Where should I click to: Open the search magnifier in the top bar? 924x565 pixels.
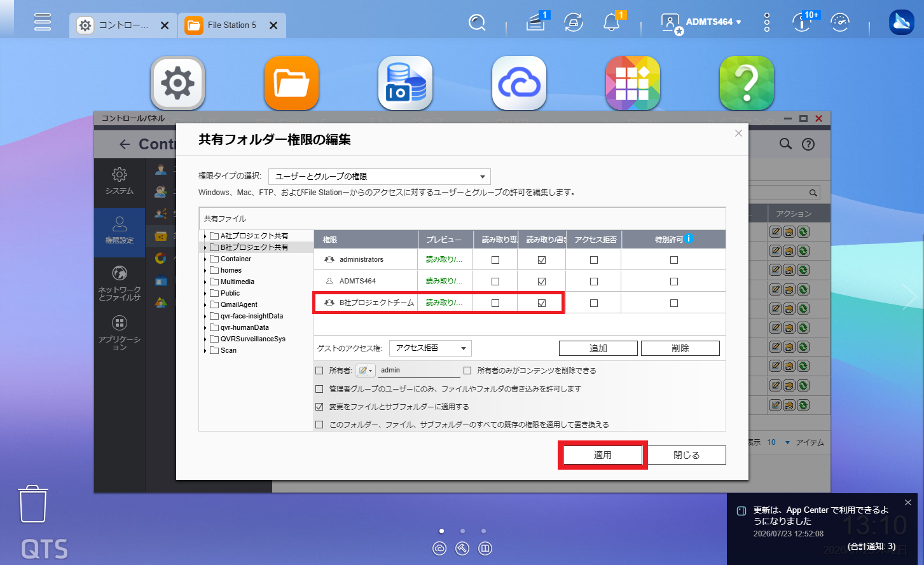(477, 23)
